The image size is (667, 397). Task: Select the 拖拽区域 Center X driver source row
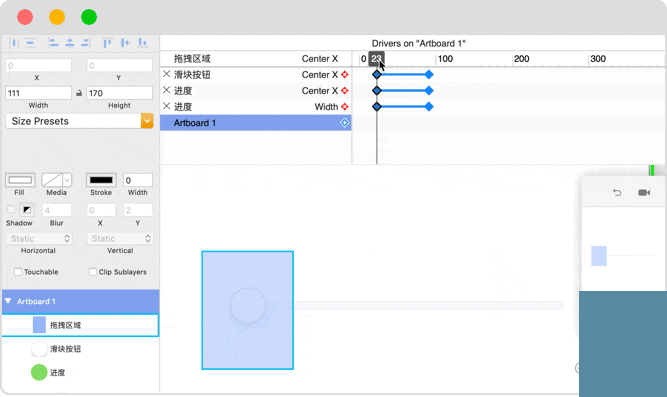coord(256,59)
